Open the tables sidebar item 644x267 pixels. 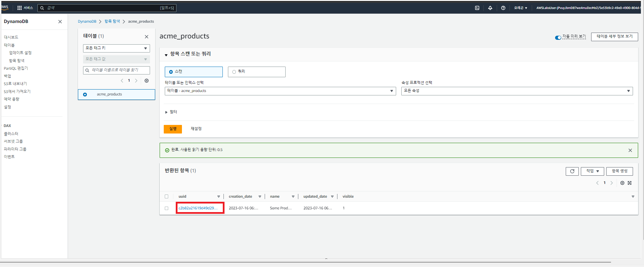[x=9, y=45]
